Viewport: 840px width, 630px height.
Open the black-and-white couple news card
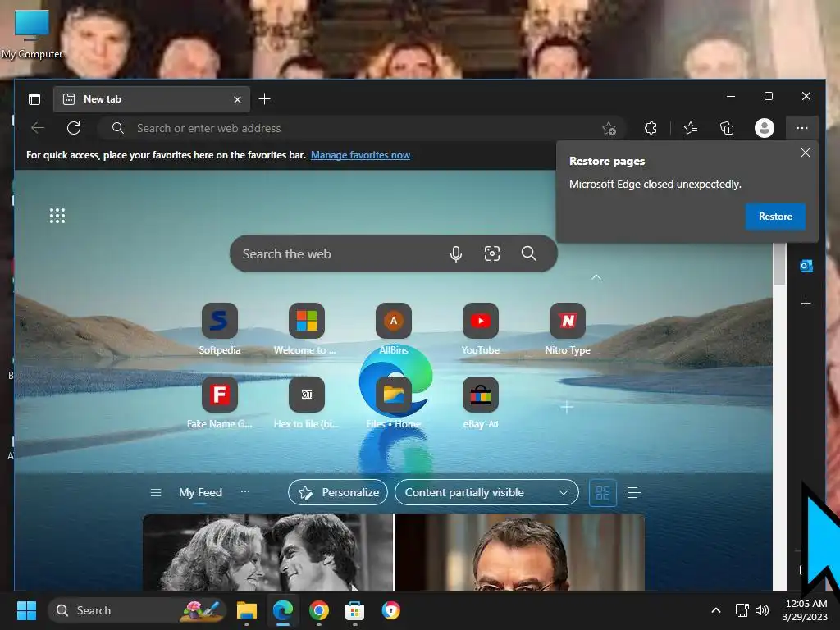pos(268,552)
